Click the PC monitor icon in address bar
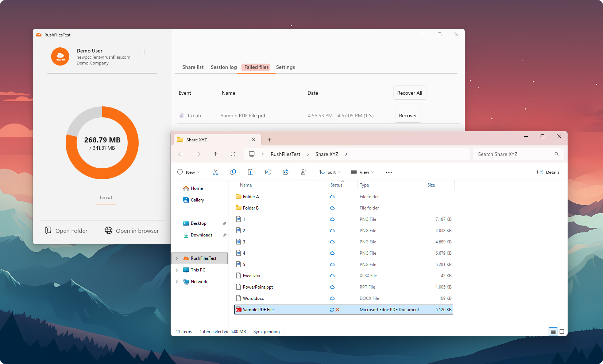This screenshot has height=364, width=603. tap(252, 154)
